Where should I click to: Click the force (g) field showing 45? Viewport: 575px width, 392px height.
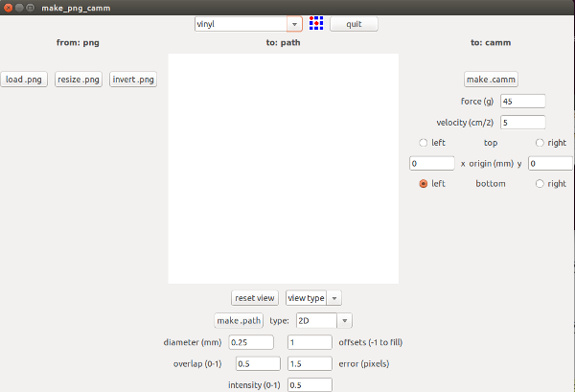pos(522,102)
